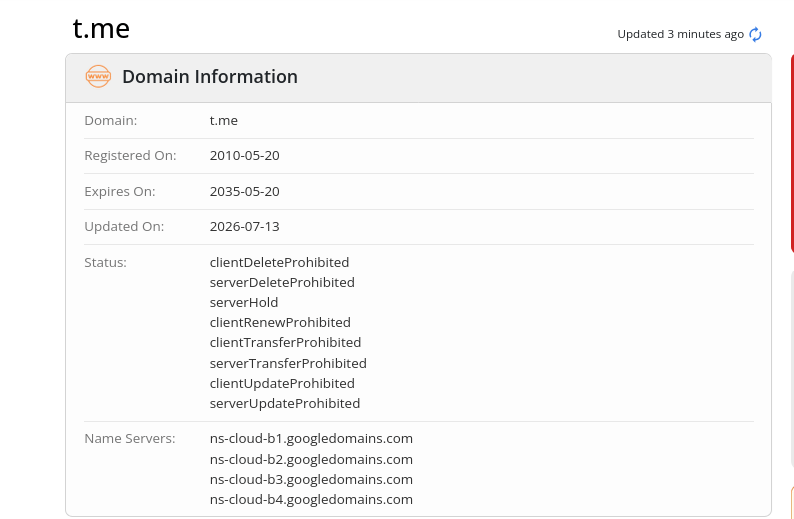The image size is (794, 519).
Task: Click the 'Expires On:' label
Action: [x=120, y=191]
